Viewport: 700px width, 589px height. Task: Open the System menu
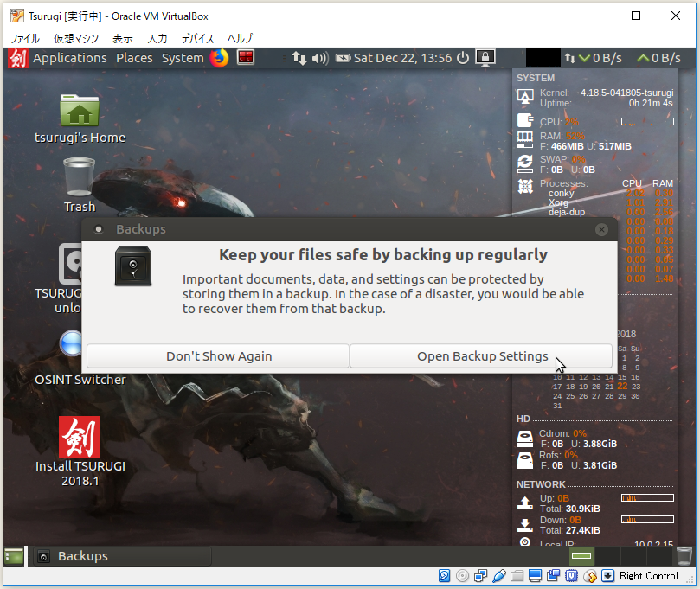click(183, 58)
